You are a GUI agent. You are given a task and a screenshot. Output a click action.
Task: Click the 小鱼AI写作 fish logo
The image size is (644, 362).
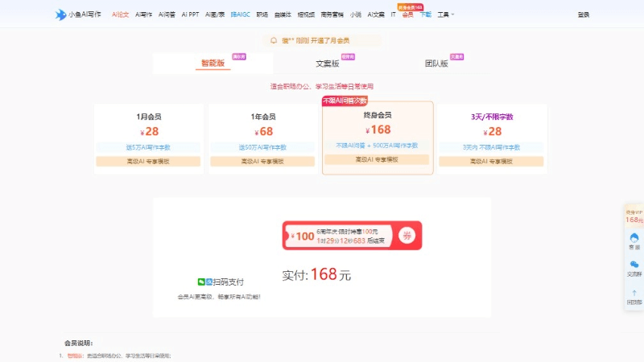[x=61, y=14]
